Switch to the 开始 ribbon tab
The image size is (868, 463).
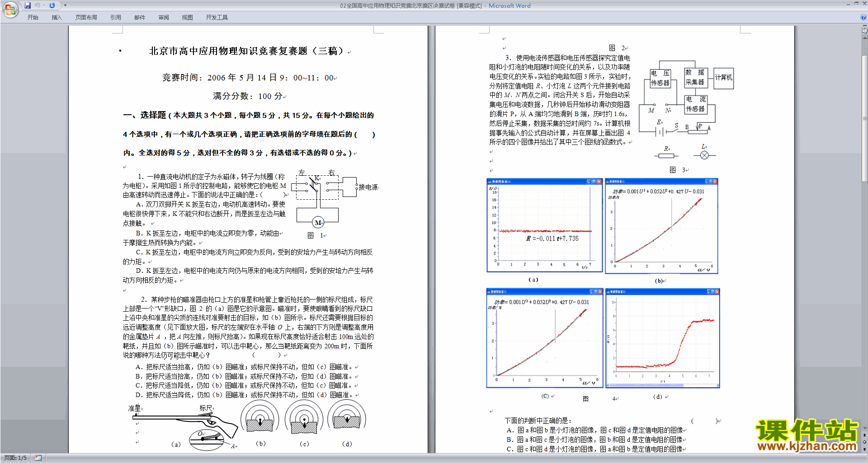tap(33, 18)
